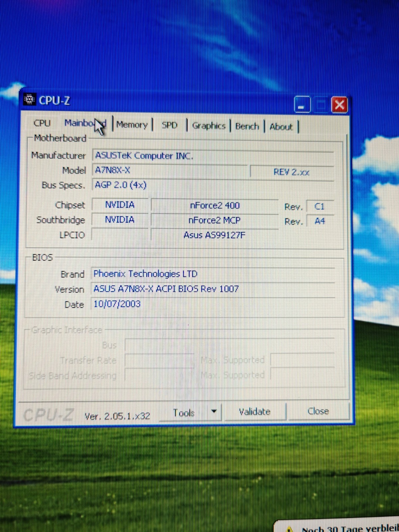The width and height of the screenshot is (399, 532).
Task: Open the Graphics tab
Action: [x=209, y=126]
